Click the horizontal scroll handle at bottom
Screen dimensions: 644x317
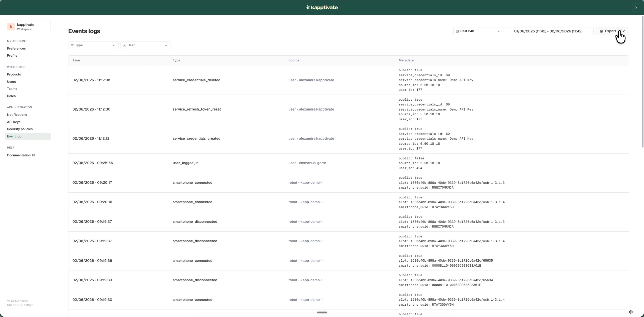(322, 312)
